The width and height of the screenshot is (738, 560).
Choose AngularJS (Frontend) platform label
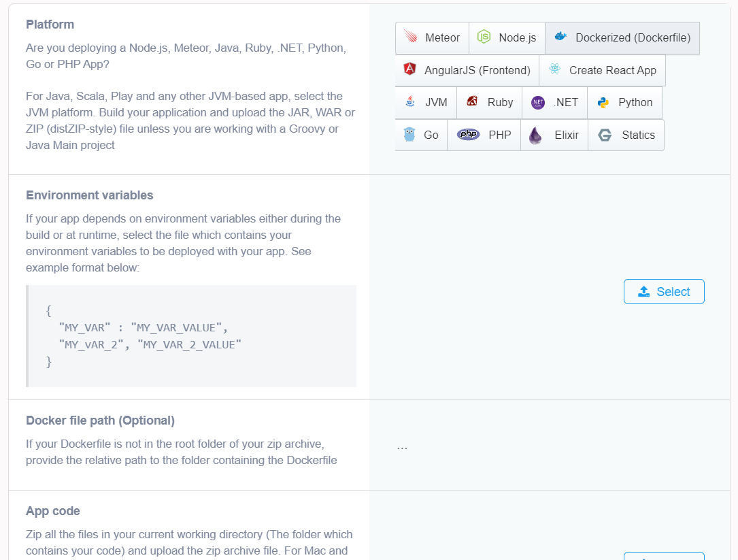point(477,70)
